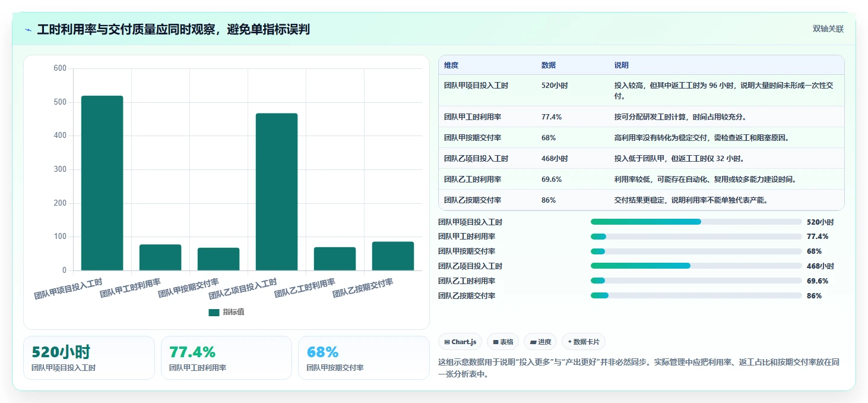
Task: Click the 说明 column header
Action: point(622,65)
